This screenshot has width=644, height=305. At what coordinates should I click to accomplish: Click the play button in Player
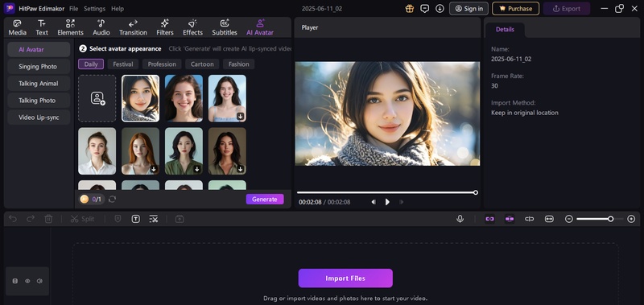pyautogui.click(x=387, y=202)
